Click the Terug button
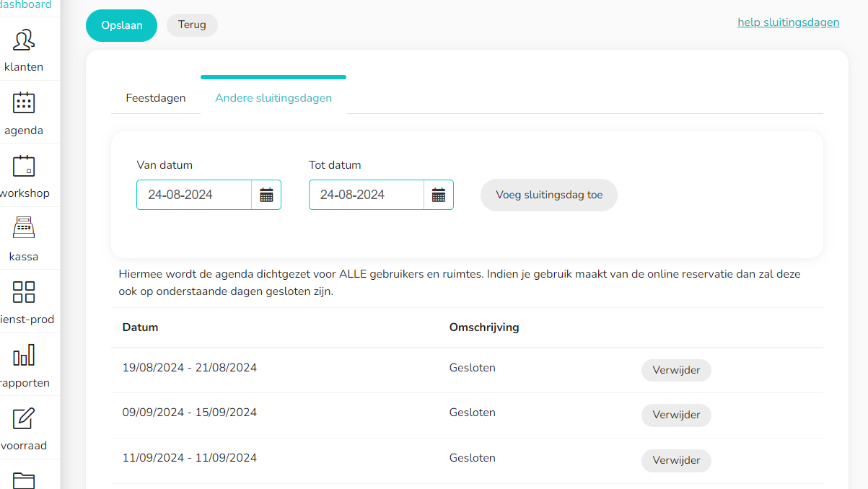The width and height of the screenshot is (868, 489). coord(192,25)
